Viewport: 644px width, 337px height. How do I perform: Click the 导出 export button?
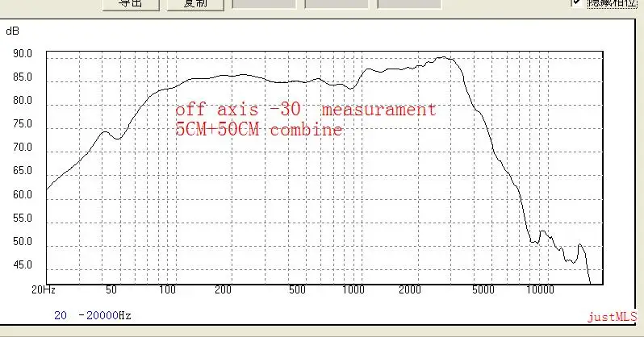(x=131, y=4)
